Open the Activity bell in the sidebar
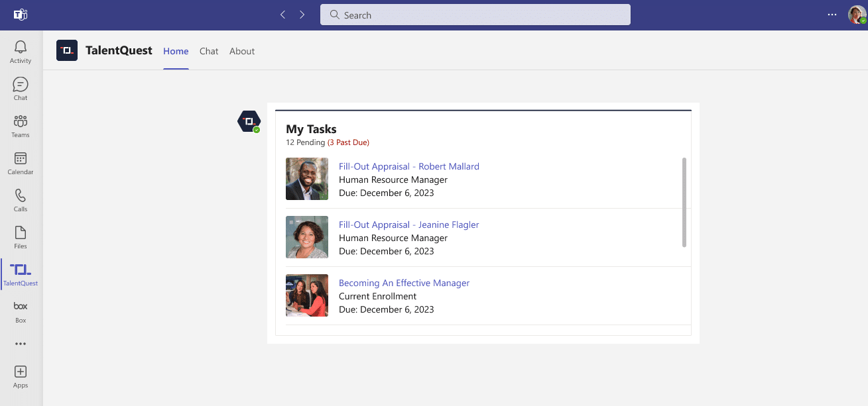 pyautogui.click(x=21, y=52)
